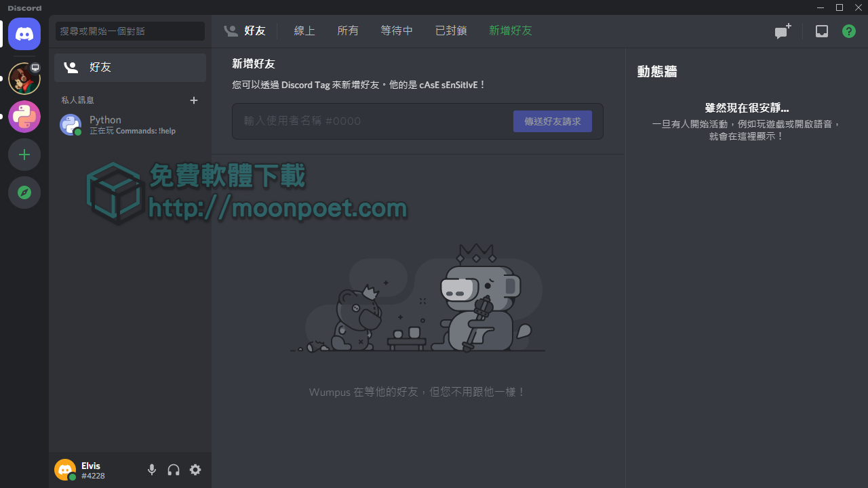The height and width of the screenshot is (488, 868).
Task: Deafen audio with the headphone toggle
Action: click(x=174, y=470)
